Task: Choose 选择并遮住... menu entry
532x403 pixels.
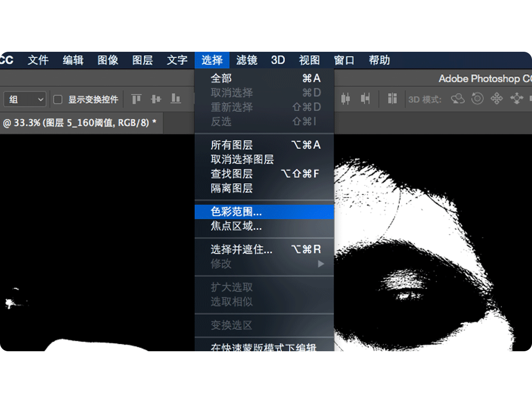Action: click(x=264, y=250)
